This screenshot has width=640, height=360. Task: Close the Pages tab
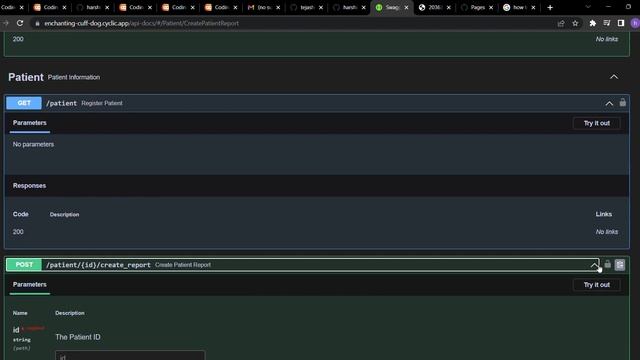[x=491, y=7]
